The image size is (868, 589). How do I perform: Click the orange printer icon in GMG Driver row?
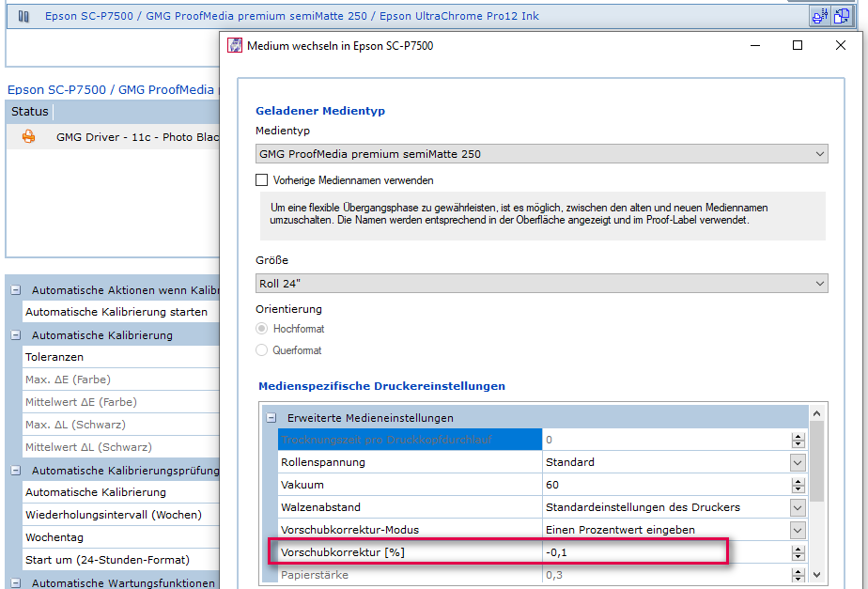click(29, 137)
